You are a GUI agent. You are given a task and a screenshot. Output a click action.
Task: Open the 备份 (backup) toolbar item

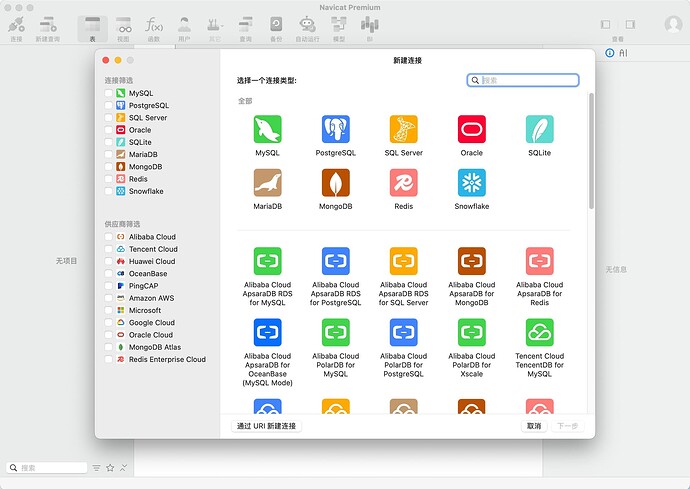click(x=276, y=29)
